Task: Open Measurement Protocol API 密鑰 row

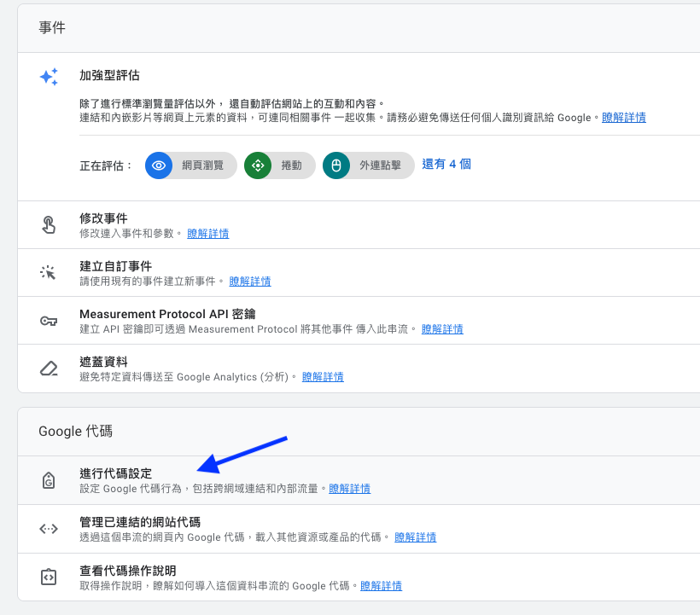Action: pyautogui.click(x=359, y=321)
